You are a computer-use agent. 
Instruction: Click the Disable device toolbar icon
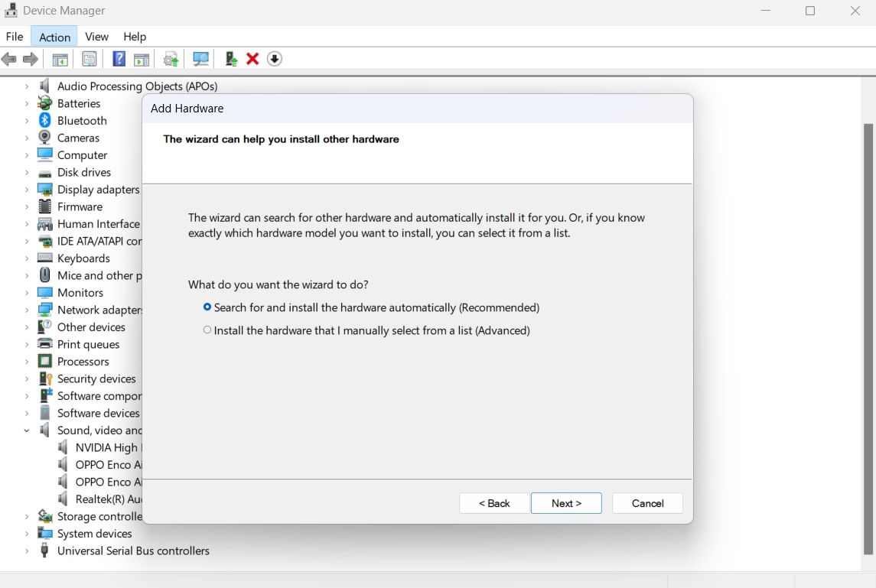point(274,58)
